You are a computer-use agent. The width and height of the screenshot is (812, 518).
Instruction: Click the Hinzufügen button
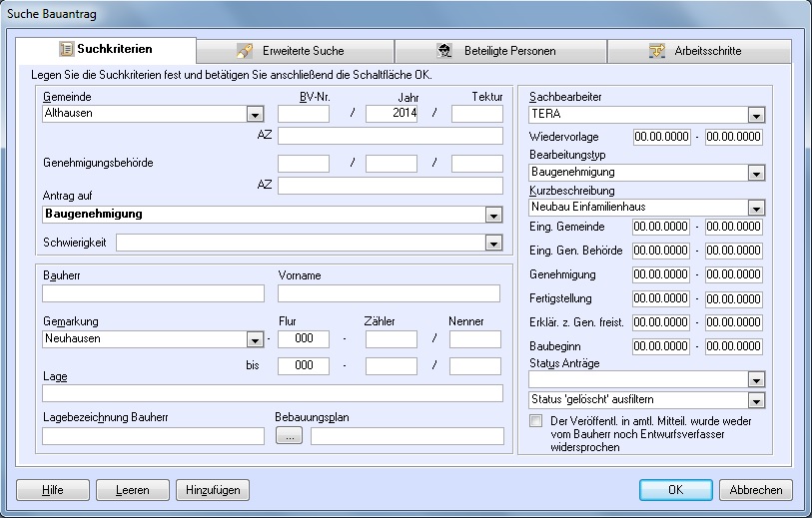tap(213, 490)
